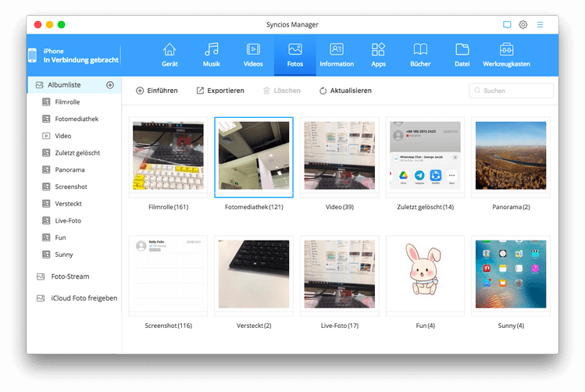Click the Exportieren button
Image resolution: width=585 pixels, height=392 pixels.
click(219, 91)
